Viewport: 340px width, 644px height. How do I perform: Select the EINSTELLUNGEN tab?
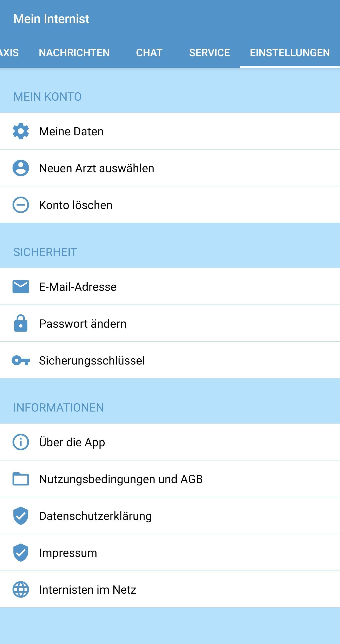click(x=290, y=52)
